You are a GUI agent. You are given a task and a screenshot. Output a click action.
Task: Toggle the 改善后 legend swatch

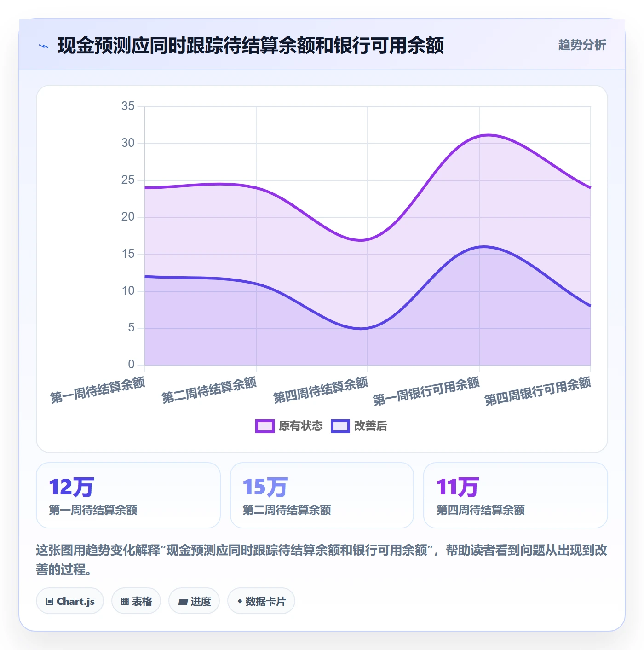click(x=340, y=426)
